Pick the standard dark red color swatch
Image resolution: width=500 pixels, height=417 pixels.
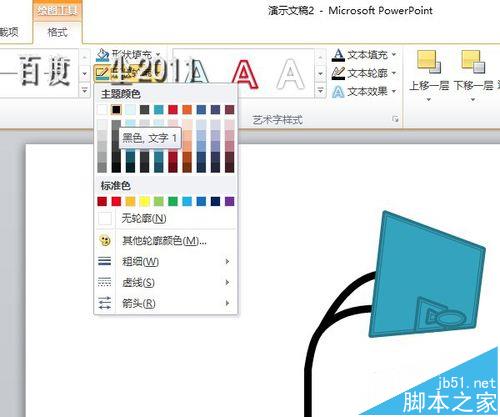click(x=102, y=201)
